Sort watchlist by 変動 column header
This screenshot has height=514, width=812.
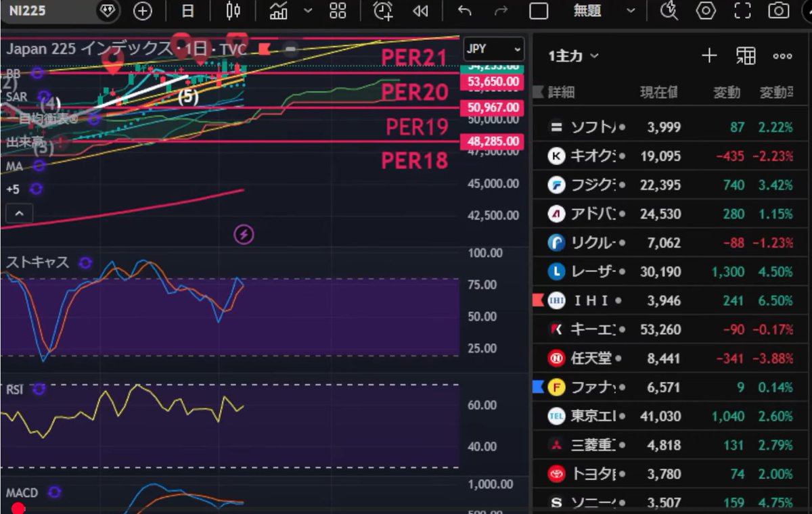pos(727,92)
